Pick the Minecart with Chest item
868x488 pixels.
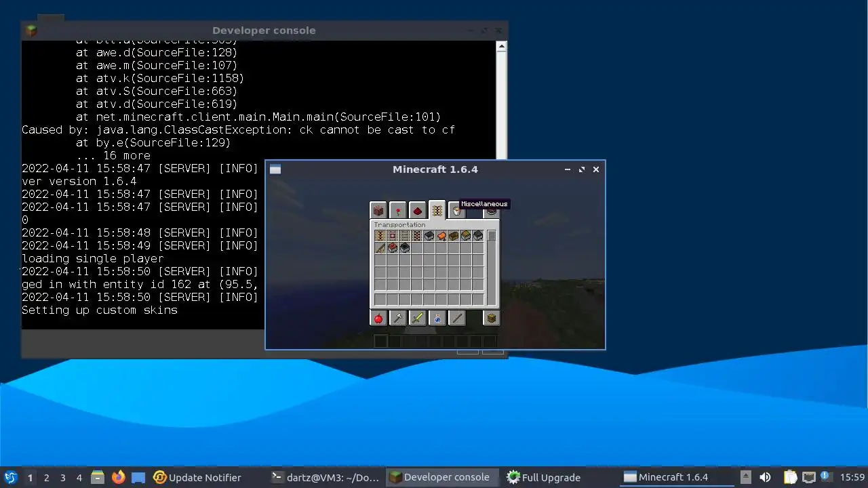tap(466, 236)
